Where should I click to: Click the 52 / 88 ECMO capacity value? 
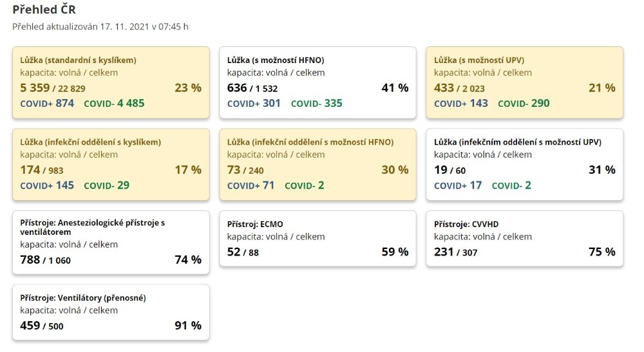point(243,252)
